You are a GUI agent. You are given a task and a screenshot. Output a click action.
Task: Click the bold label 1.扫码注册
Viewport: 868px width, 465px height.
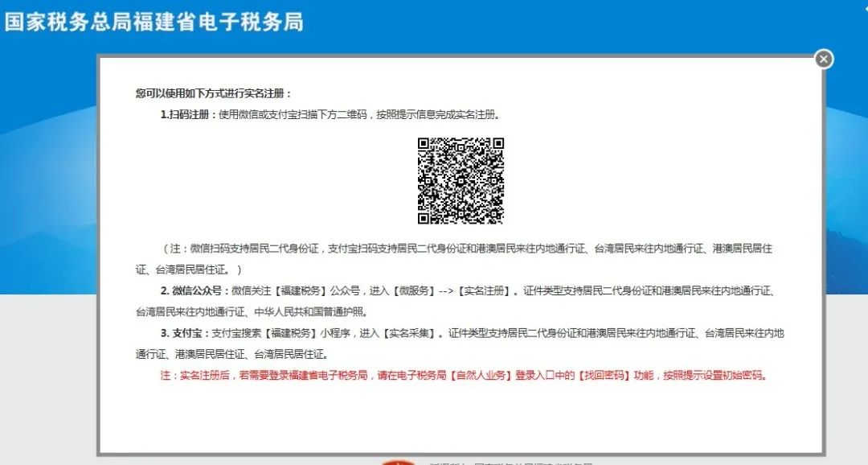187,115
